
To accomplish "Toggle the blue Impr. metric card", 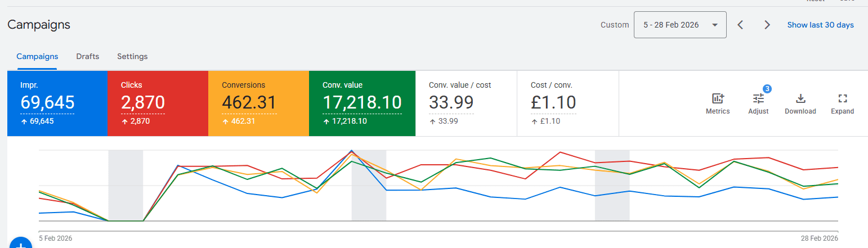I will pos(57,103).
